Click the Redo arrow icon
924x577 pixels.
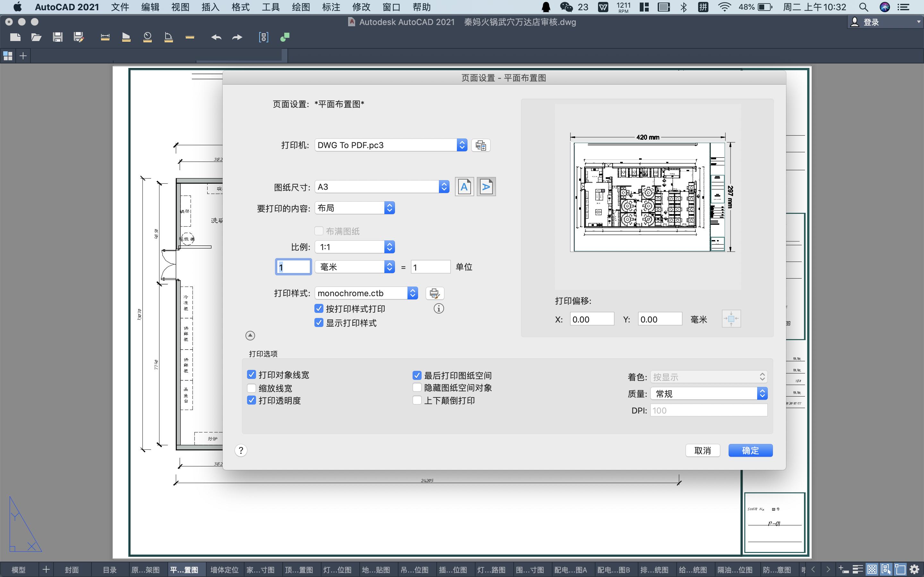click(x=237, y=37)
